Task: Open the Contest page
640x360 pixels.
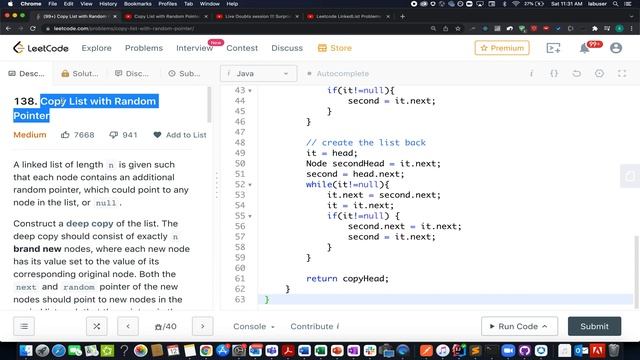Action: 242,48
